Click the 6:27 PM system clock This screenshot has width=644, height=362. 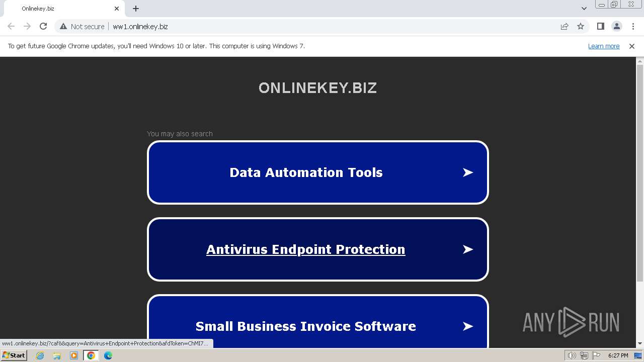(x=618, y=355)
